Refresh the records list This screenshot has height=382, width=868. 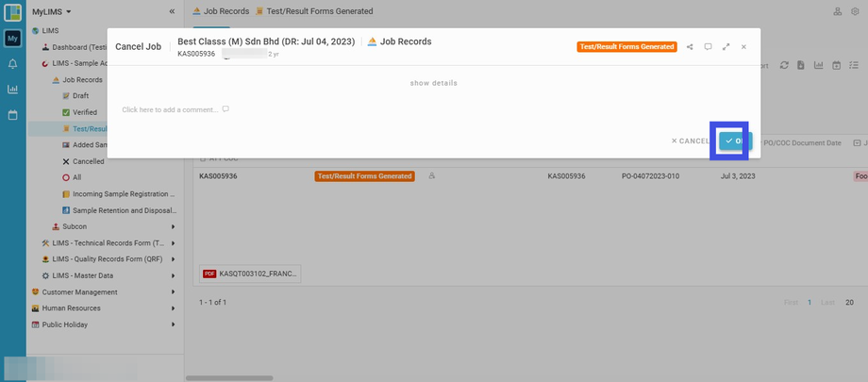[784, 65]
